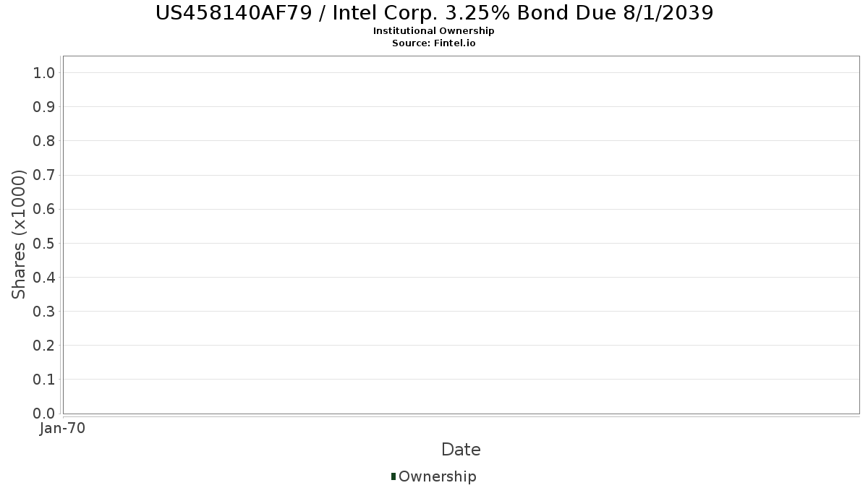
Task: Click the center of the empty plot area
Action: coord(461,235)
